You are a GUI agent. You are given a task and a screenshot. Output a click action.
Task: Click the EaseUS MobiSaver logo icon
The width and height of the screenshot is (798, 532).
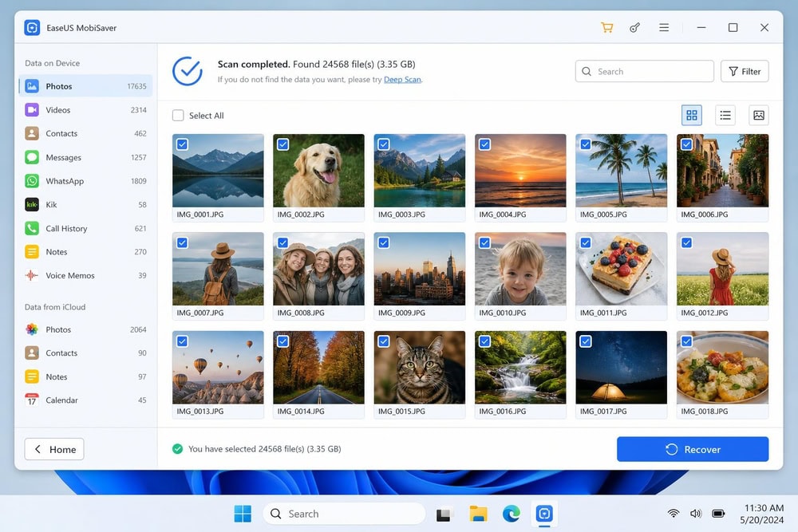coord(32,27)
